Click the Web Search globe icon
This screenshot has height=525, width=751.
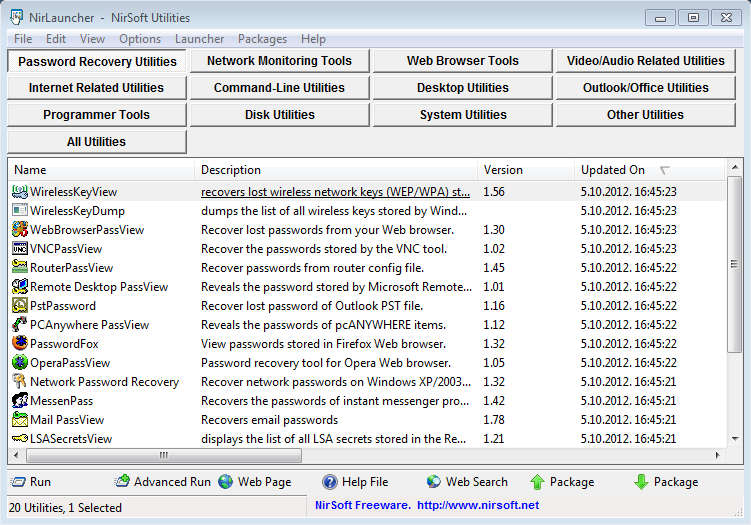[433, 482]
